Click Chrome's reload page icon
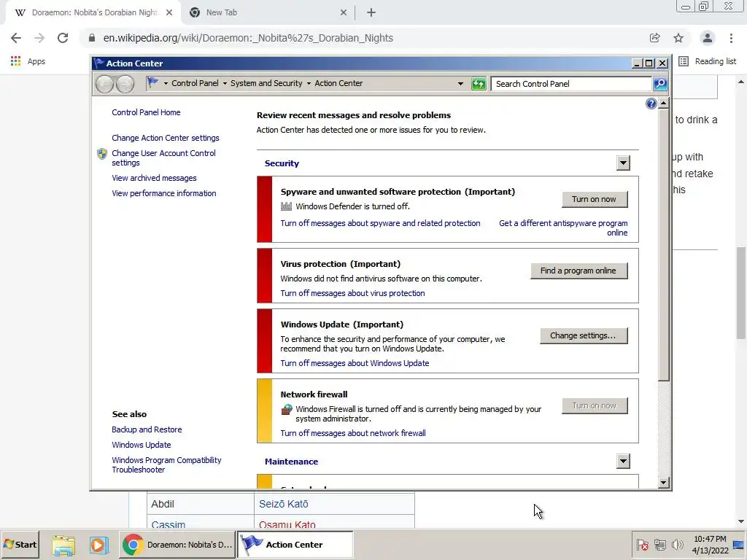747x560 pixels. 63,38
